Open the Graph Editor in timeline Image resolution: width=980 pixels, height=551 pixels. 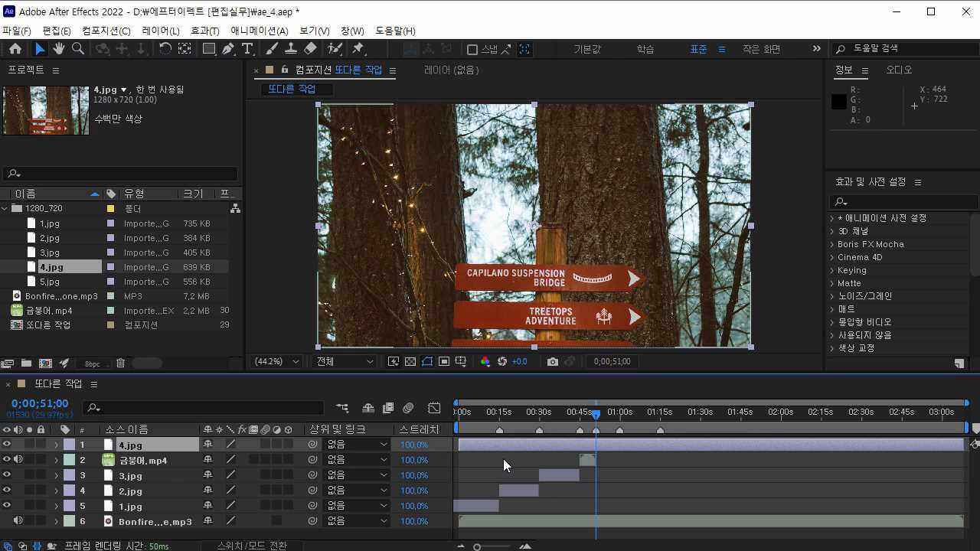(434, 408)
